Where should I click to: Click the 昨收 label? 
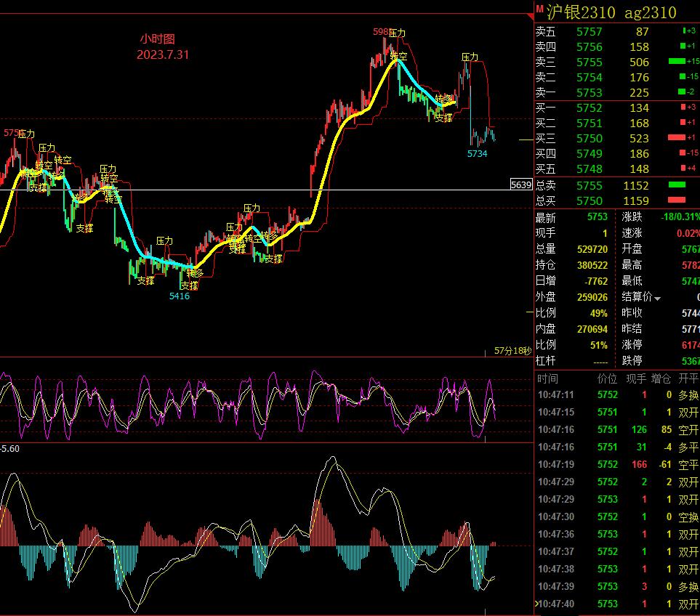coord(632,312)
